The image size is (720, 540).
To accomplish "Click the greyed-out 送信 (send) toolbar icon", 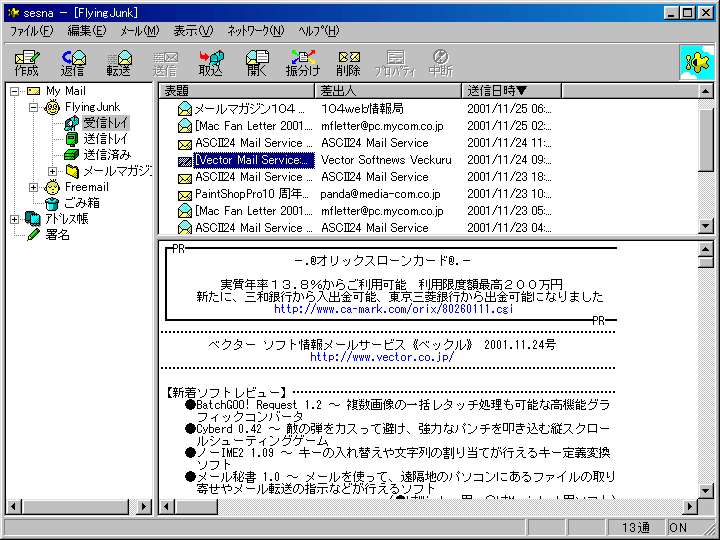I will 165,63.
